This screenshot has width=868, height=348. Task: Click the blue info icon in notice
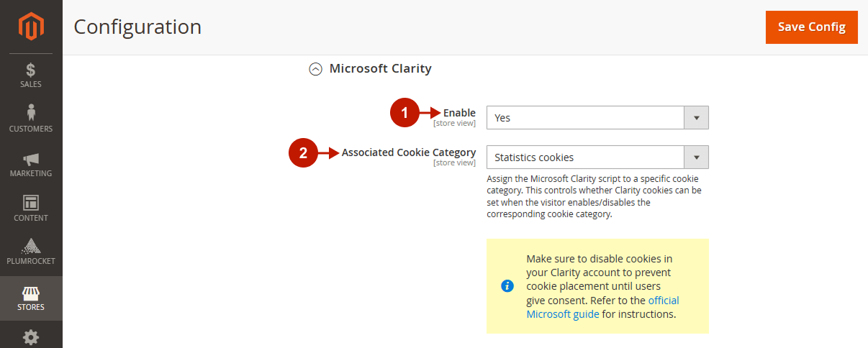point(507,286)
